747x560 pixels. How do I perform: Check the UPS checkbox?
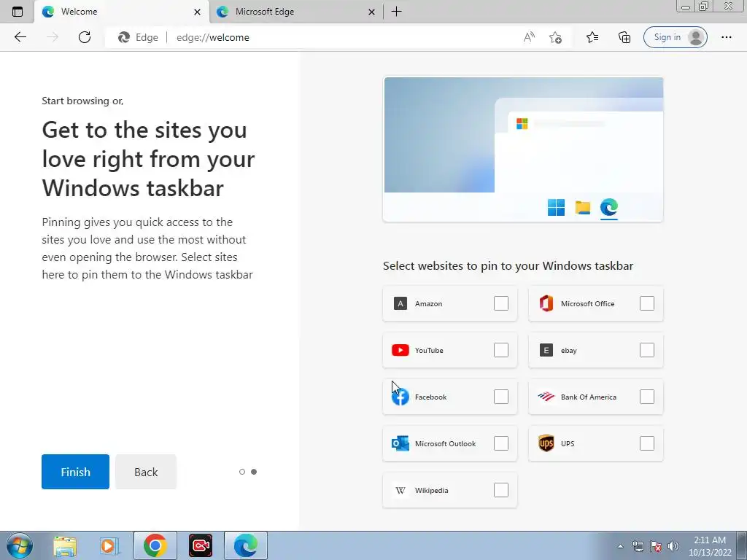click(647, 443)
